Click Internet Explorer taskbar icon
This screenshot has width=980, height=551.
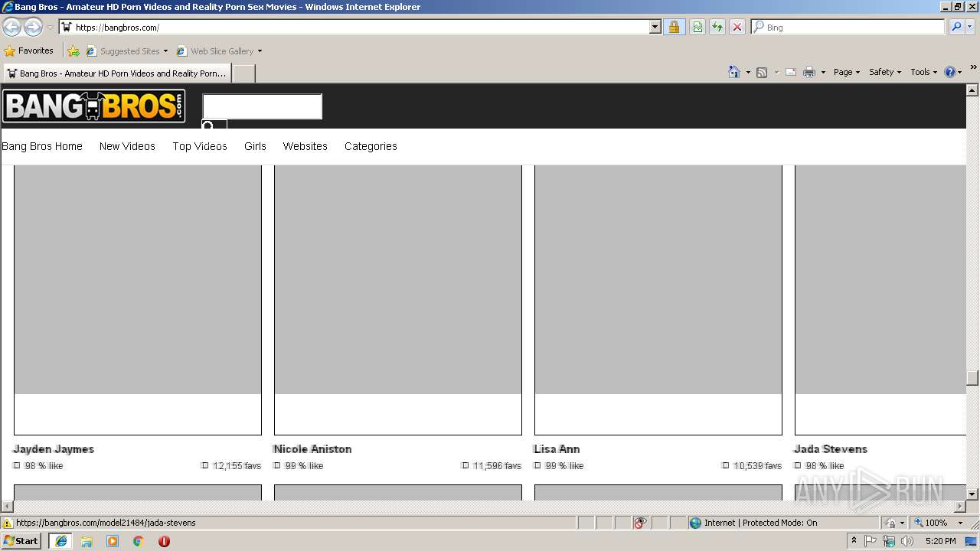click(x=61, y=541)
